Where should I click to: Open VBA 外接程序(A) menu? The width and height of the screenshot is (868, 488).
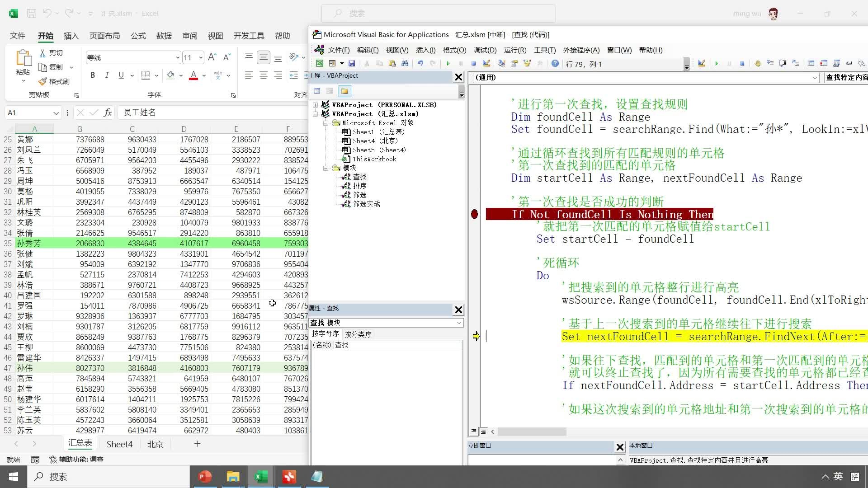pos(581,50)
